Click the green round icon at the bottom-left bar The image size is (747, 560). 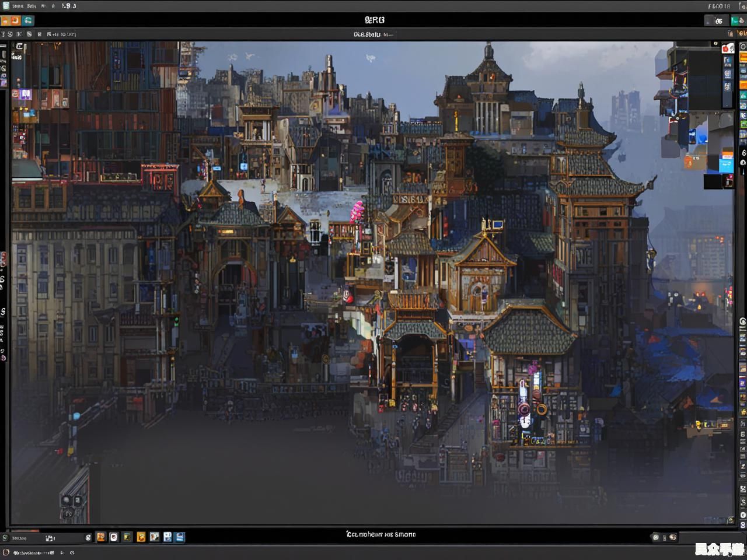[6, 537]
